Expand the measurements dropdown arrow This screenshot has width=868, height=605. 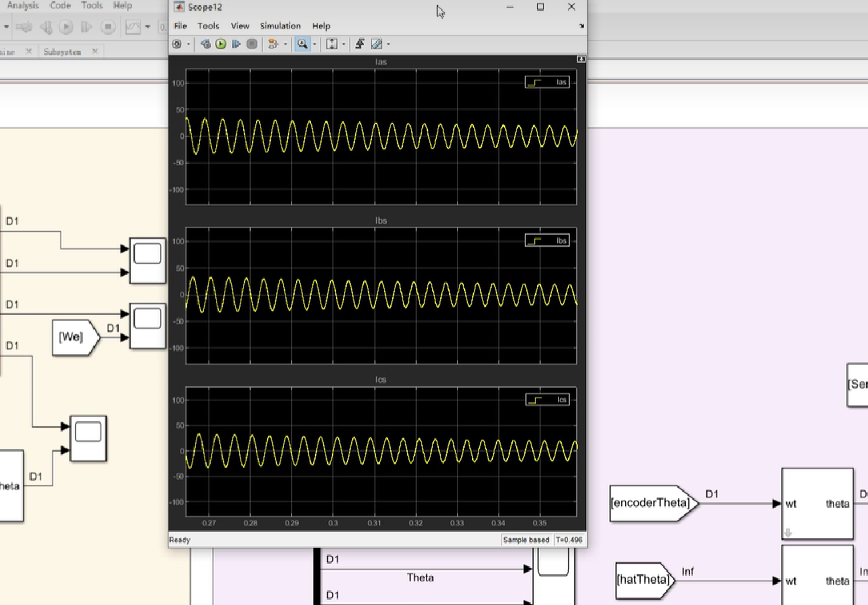pos(388,44)
